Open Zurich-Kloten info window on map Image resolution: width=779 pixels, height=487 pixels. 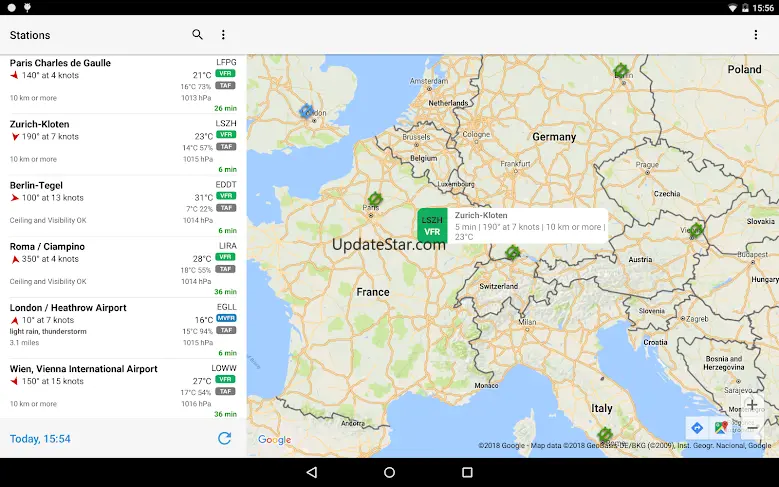513,226
